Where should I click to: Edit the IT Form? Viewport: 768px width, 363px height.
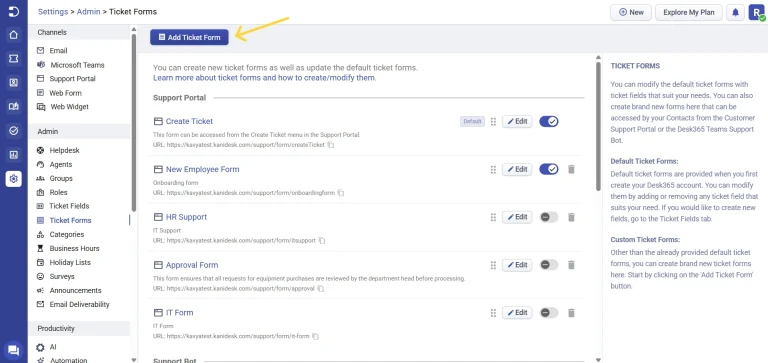517,313
